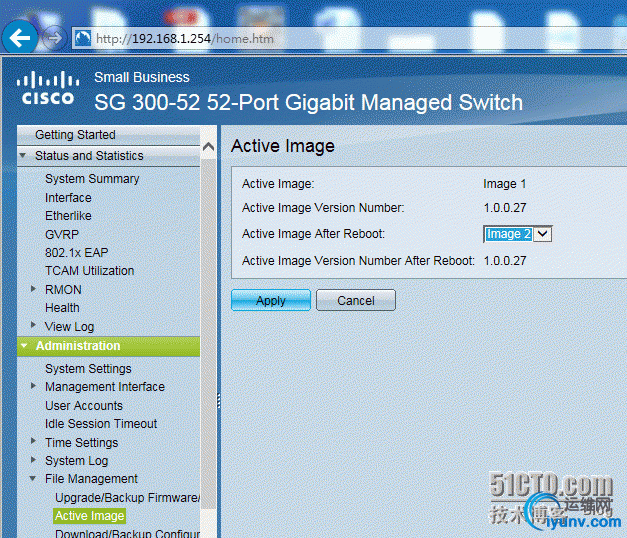Collapse the Status and Statistics section

click(23, 155)
